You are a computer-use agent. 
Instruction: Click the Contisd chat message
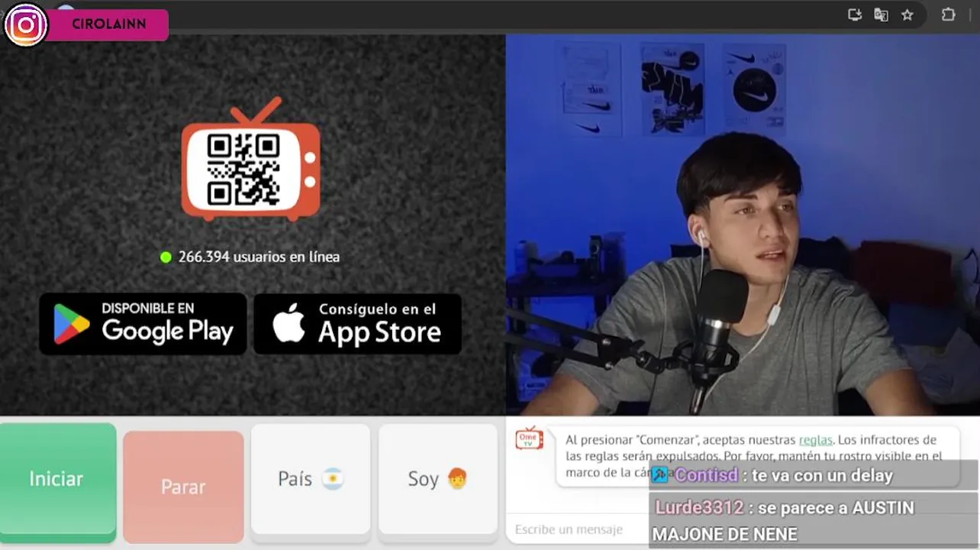814,475
